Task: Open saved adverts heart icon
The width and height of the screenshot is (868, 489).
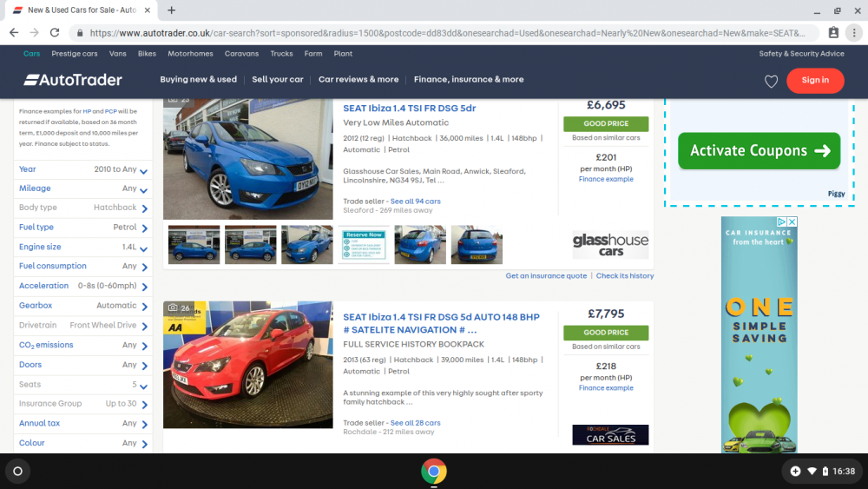Action: [771, 82]
